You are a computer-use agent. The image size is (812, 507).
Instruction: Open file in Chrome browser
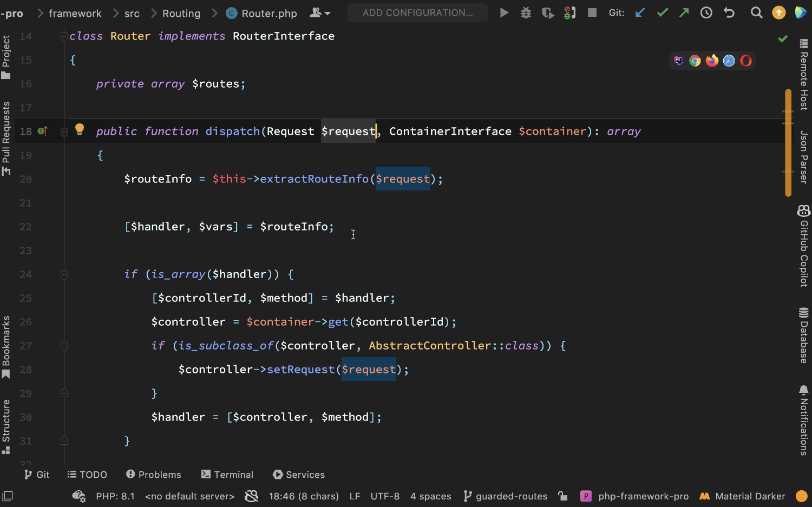[x=695, y=61]
